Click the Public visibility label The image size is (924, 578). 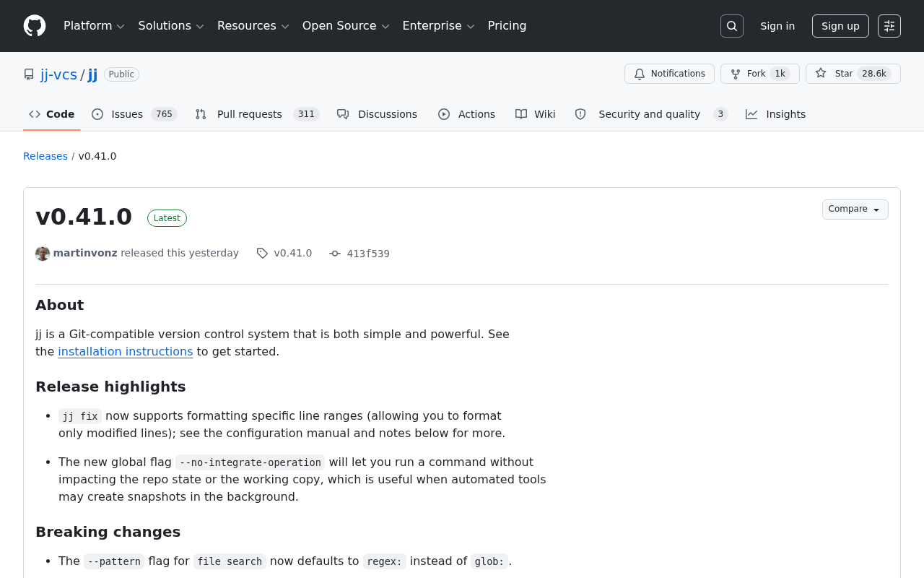point(121,74)
